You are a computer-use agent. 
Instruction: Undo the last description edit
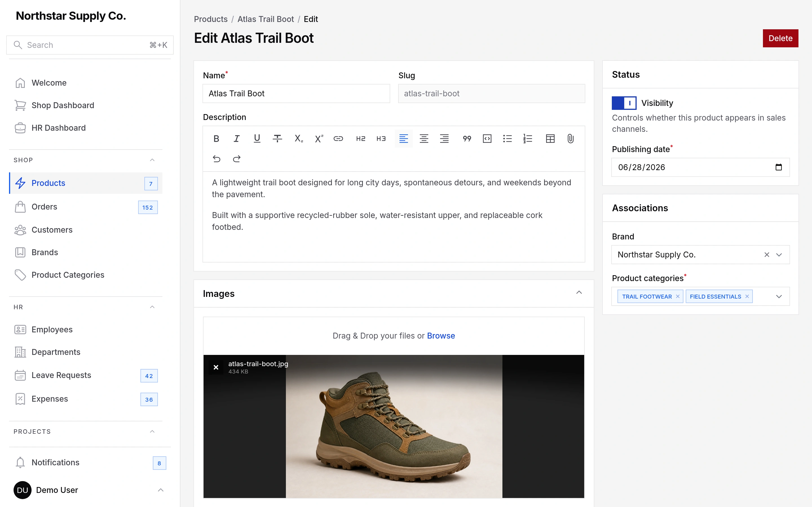pos(217,159)
